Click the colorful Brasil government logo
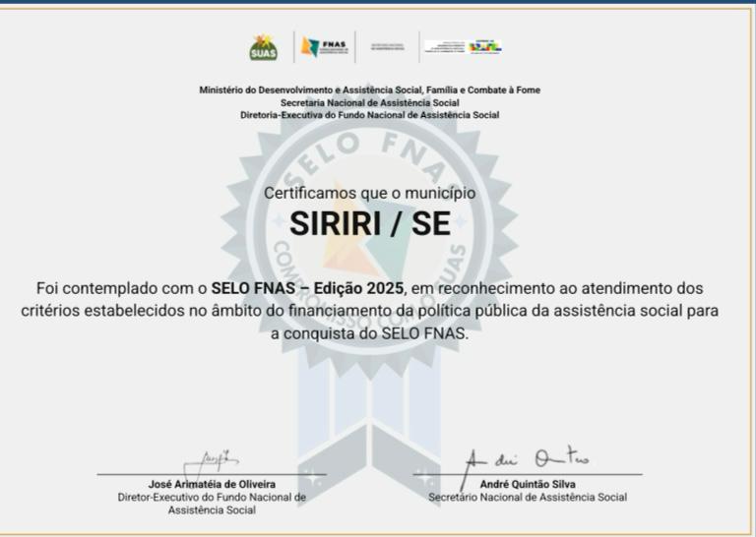 pyautogui.click(x=484, y=46)
